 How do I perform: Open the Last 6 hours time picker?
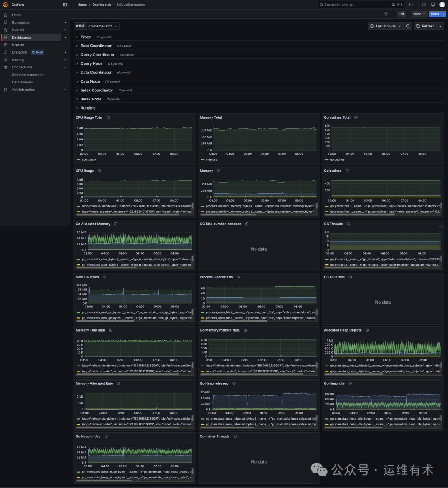point(385,26)
